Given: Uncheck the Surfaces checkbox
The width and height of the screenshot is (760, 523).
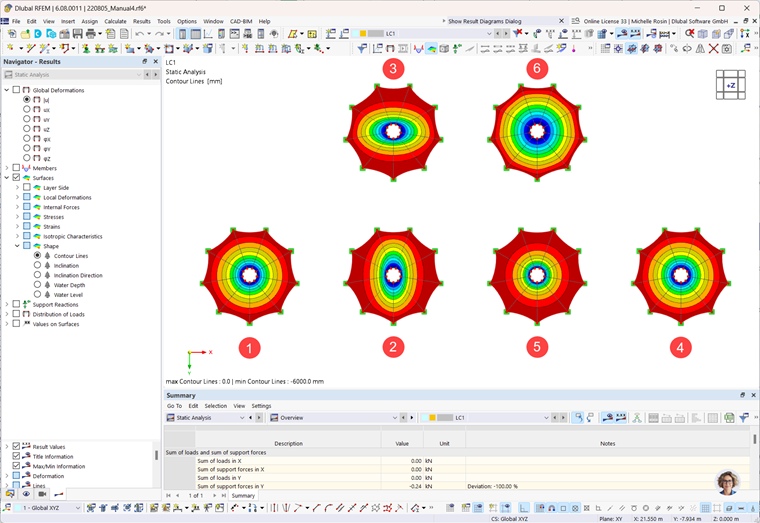Looking at the screenshot, I should coord(16,177).
